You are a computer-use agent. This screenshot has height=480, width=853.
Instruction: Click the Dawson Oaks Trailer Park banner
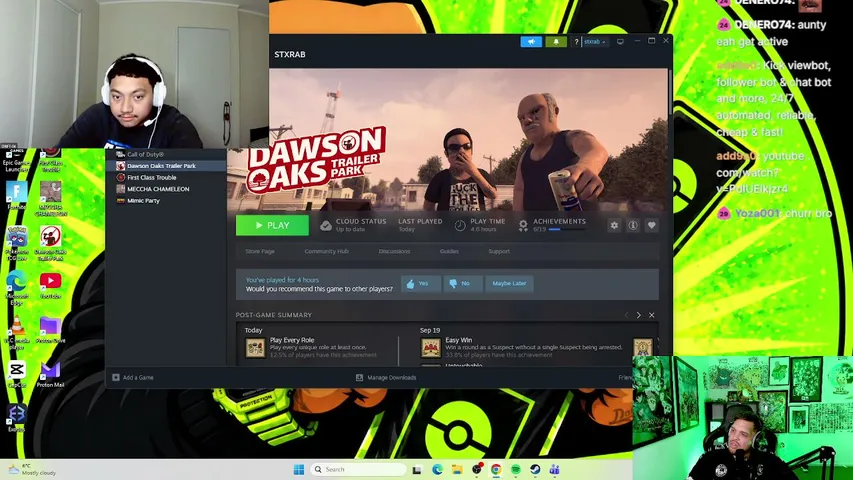tap(447, 140)
